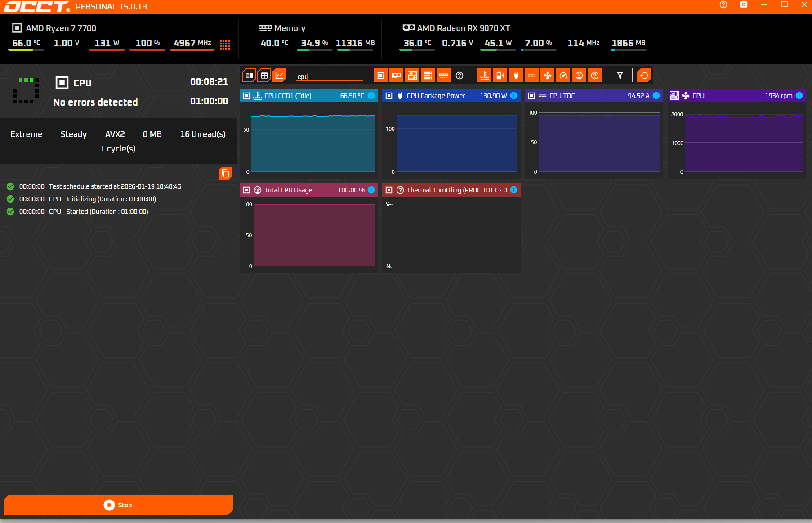This screenshot has height=523, width=812.
Task: Filter sensors by power plug type
Action: 516,75
